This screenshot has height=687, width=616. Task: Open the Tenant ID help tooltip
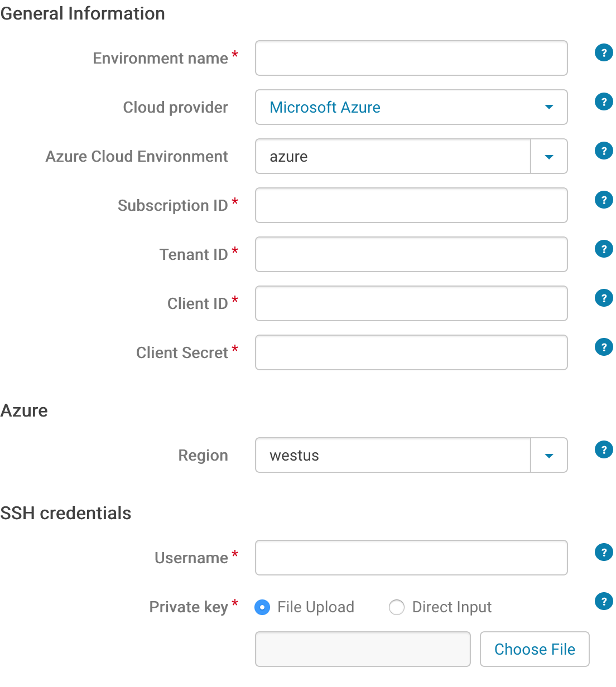pyautogui.click(x=604, y=249)
